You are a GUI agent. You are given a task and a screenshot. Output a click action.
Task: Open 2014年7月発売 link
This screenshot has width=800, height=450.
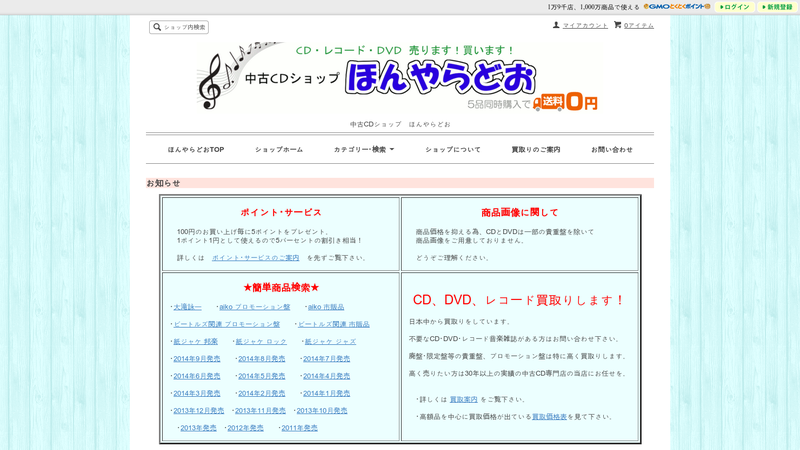coord(327,359)
